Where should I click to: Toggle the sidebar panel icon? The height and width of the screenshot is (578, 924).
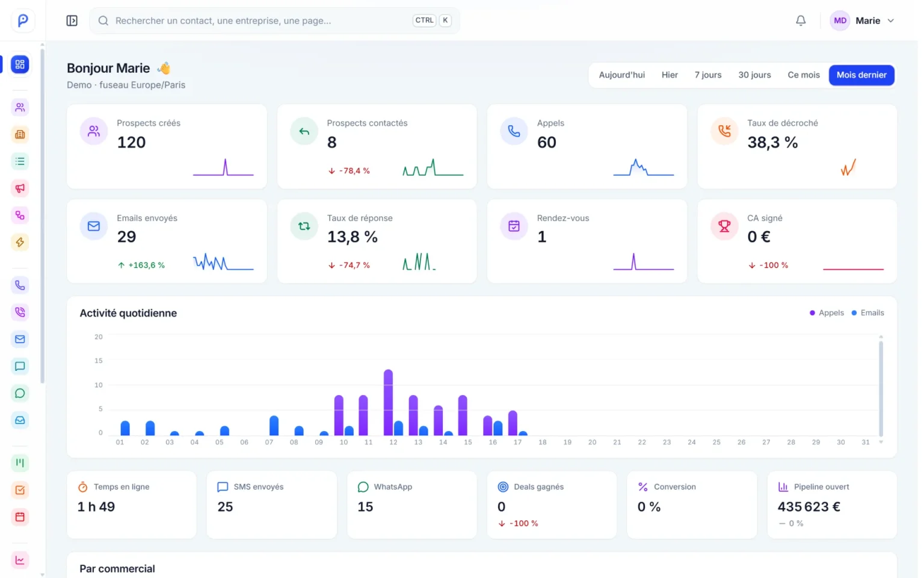(x=72, y=20)
